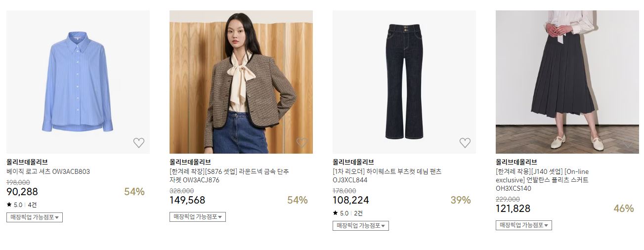Expand store pickup dropdown under the shirt
The height and width of the screenshot is (250, 644).
[x=35, y=217]
